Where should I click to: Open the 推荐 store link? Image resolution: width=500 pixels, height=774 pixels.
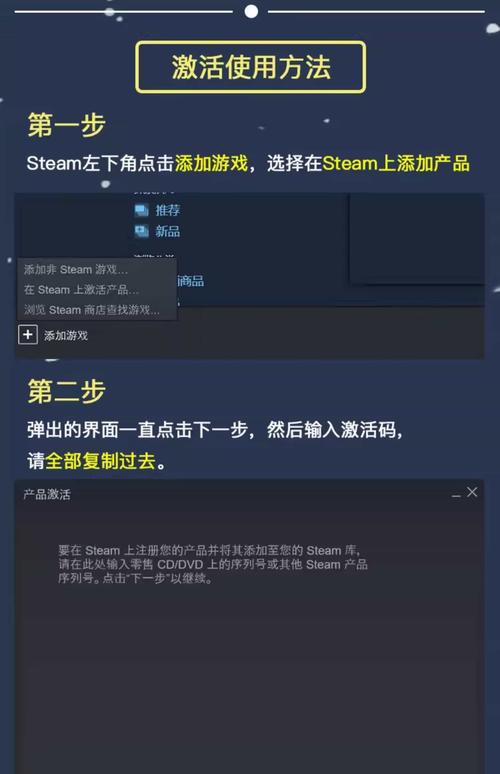click(168, 210)
